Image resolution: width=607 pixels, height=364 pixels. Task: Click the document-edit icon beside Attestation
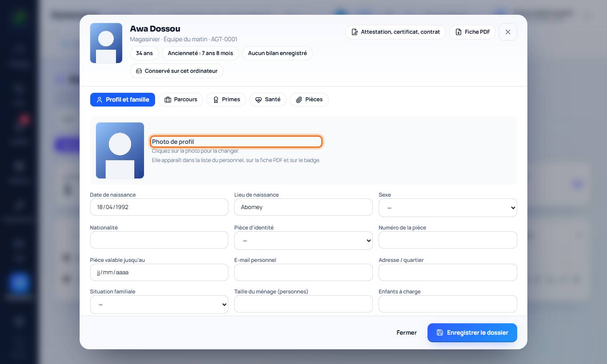(355, 32)
